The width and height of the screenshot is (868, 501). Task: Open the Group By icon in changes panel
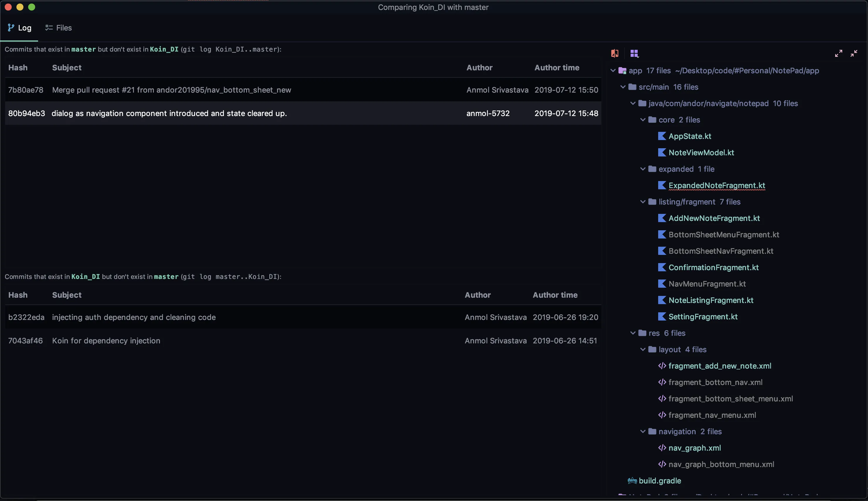tap(634, 53)
